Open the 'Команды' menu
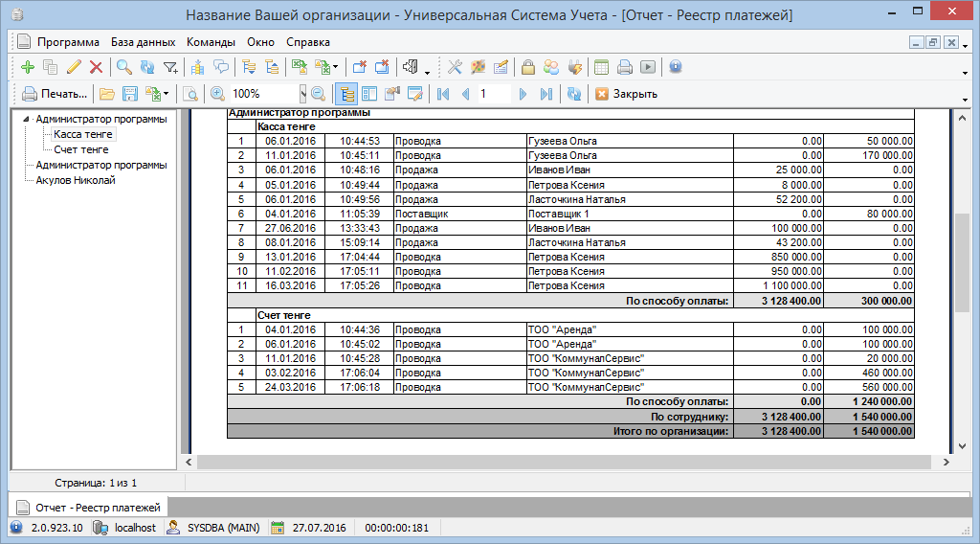980x544 pixels. point(211,42)
